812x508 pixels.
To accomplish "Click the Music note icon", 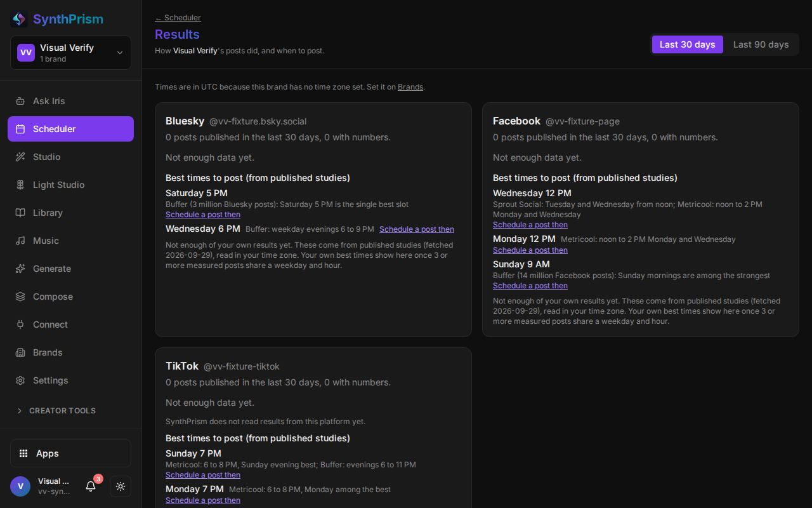I will (20, 241).
